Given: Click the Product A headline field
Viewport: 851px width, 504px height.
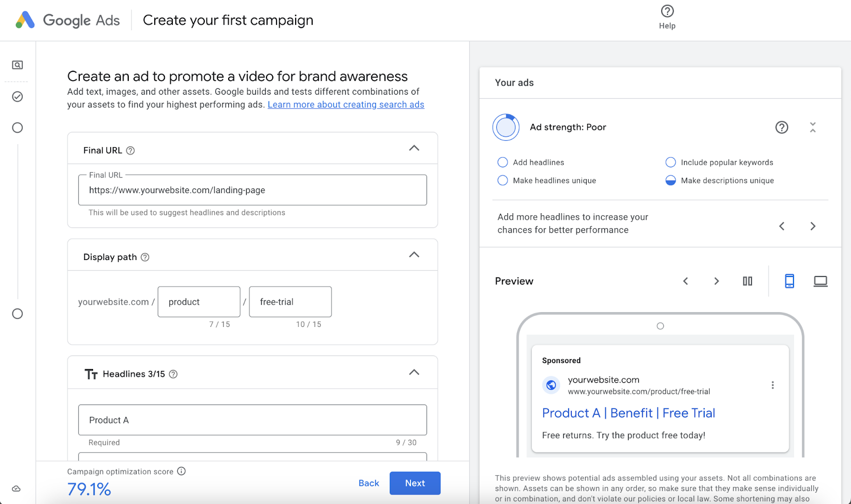Looking at the screenshot, I should 252,420.
